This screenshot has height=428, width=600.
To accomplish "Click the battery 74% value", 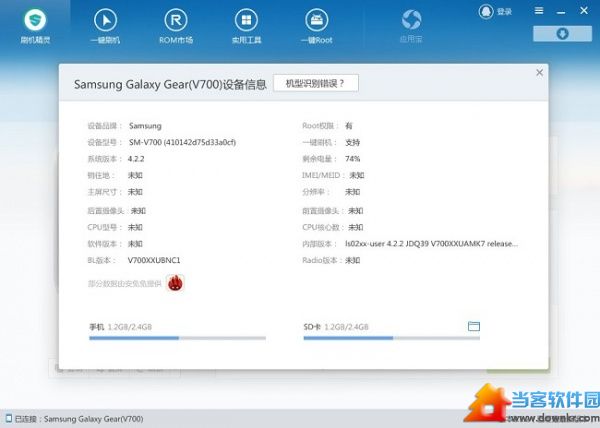I will pyautogui.click(x=352, y=159).
